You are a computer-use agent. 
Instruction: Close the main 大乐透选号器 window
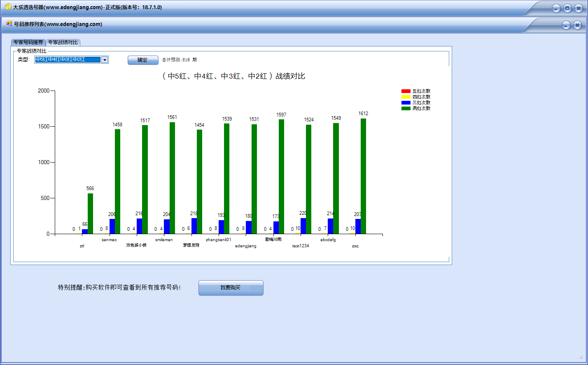tap(578, 8)
